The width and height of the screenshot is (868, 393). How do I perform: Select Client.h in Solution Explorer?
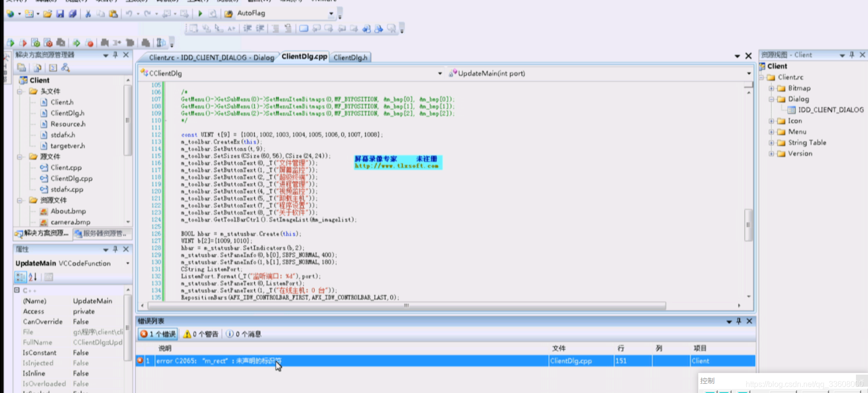tap(62, 102)
